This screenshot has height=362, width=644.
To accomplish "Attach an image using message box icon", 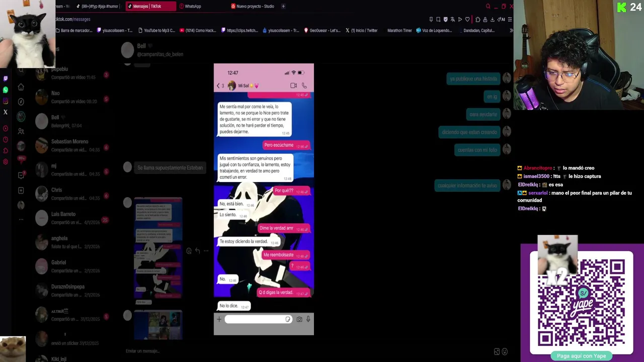I will point(497,351).
